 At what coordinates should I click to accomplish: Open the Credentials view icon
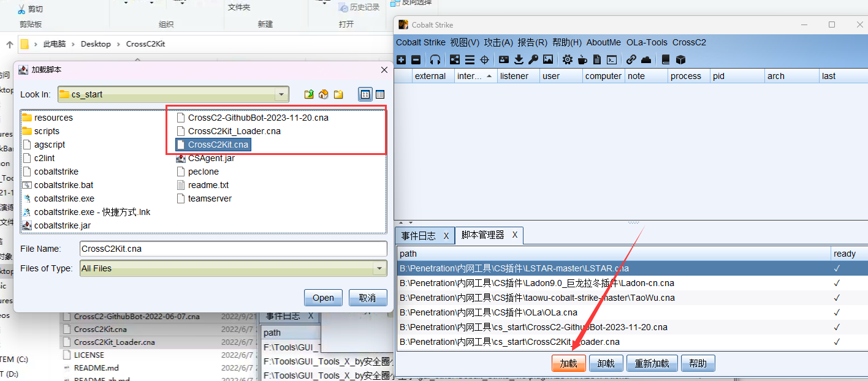point(504,59)
